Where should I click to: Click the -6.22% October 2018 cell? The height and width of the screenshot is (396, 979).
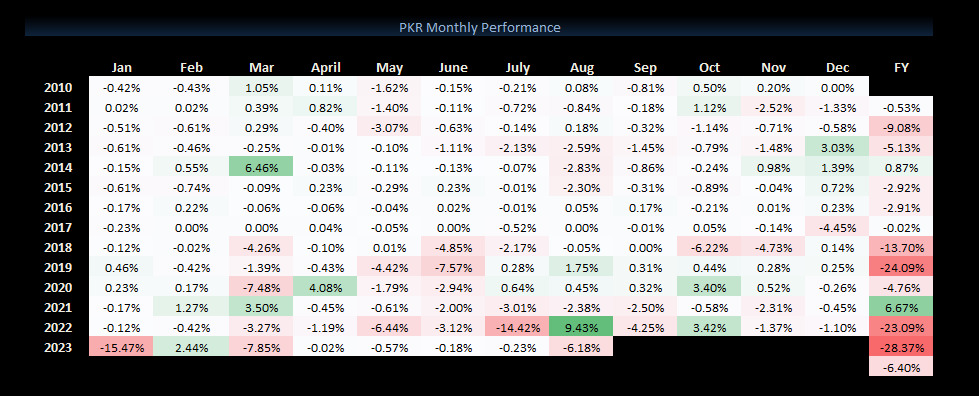point(709,248)
